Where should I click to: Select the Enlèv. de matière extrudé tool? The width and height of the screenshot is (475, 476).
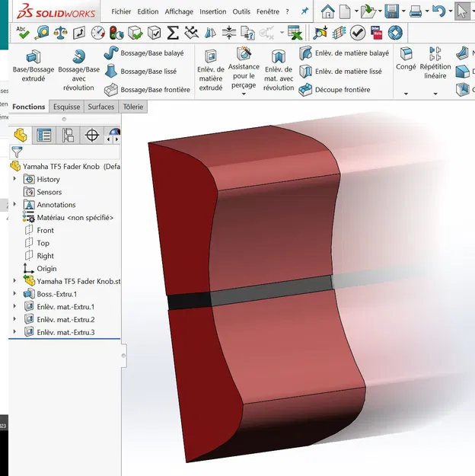coord(211,70)
